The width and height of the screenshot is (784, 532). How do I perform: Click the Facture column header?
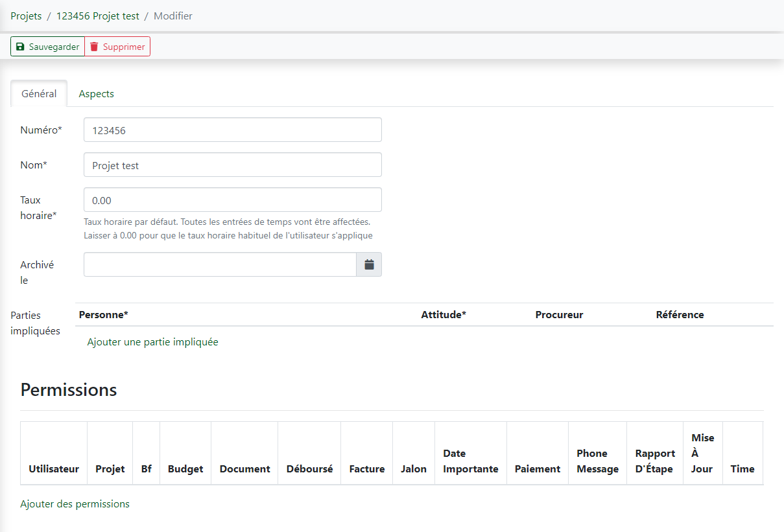click(x=366, y=468)
